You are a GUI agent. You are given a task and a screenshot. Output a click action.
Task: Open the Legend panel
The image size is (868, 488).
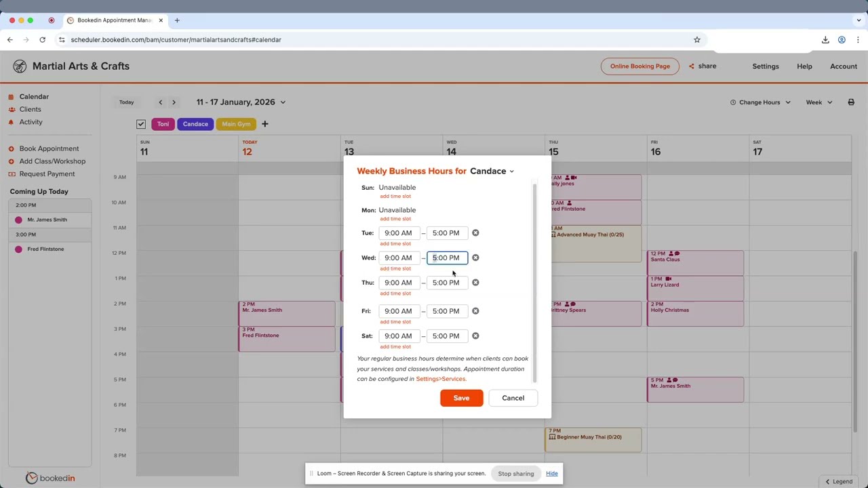838,481
